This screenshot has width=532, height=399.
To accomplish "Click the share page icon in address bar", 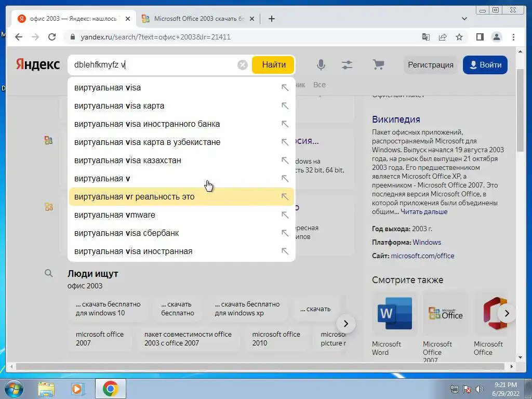I will coord(443,37).
